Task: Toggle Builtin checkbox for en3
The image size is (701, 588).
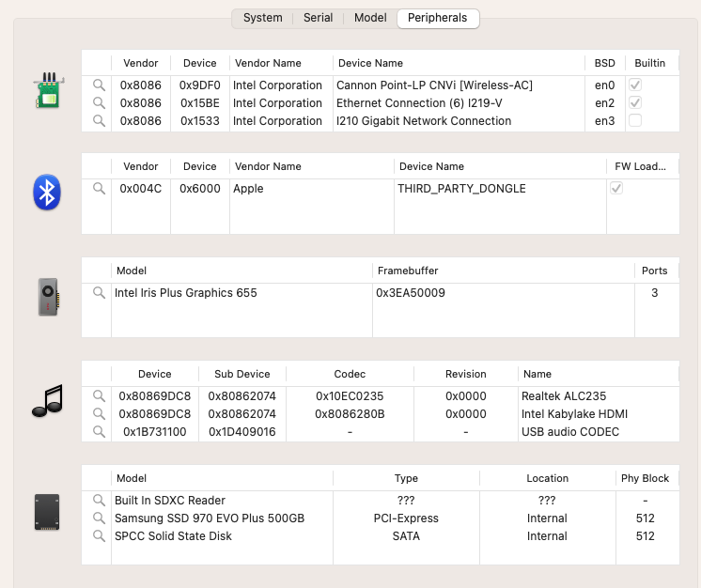Action: pyautogui.click(x=635, y=120)
